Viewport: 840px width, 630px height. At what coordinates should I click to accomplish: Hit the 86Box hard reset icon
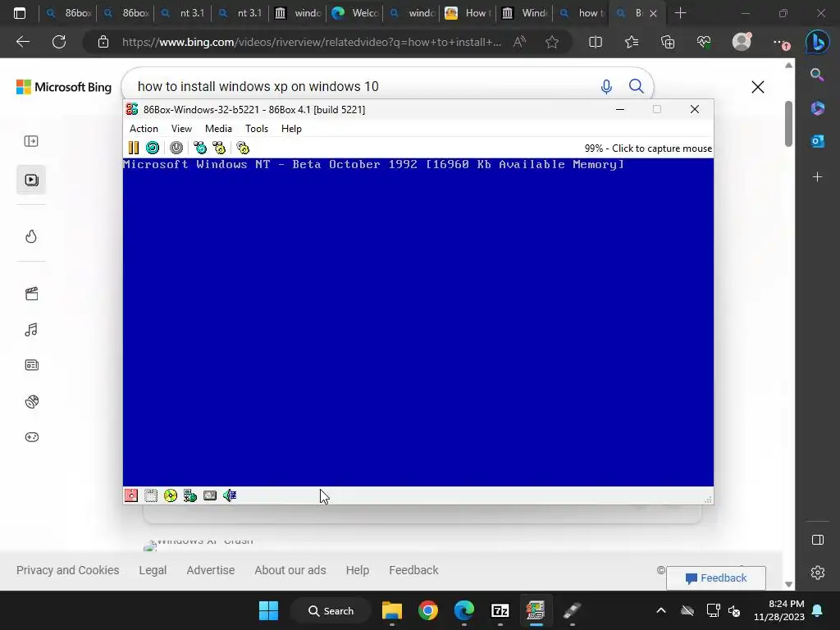[153, 148]
